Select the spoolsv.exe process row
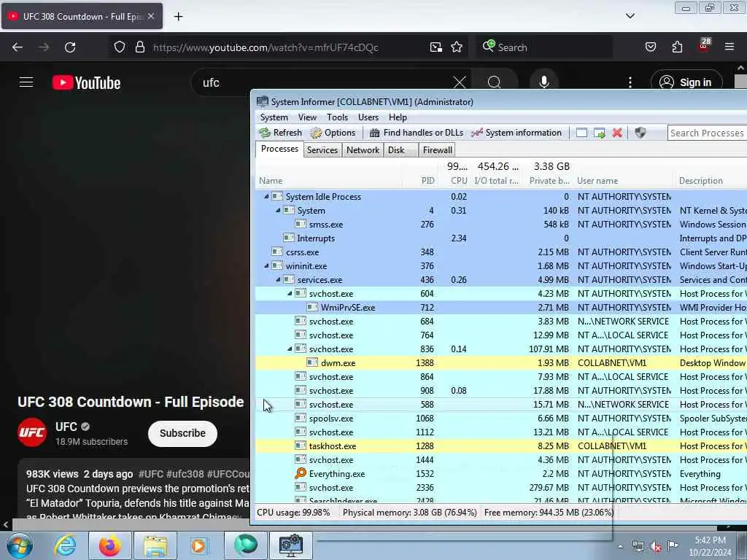 tap(501, 418)
